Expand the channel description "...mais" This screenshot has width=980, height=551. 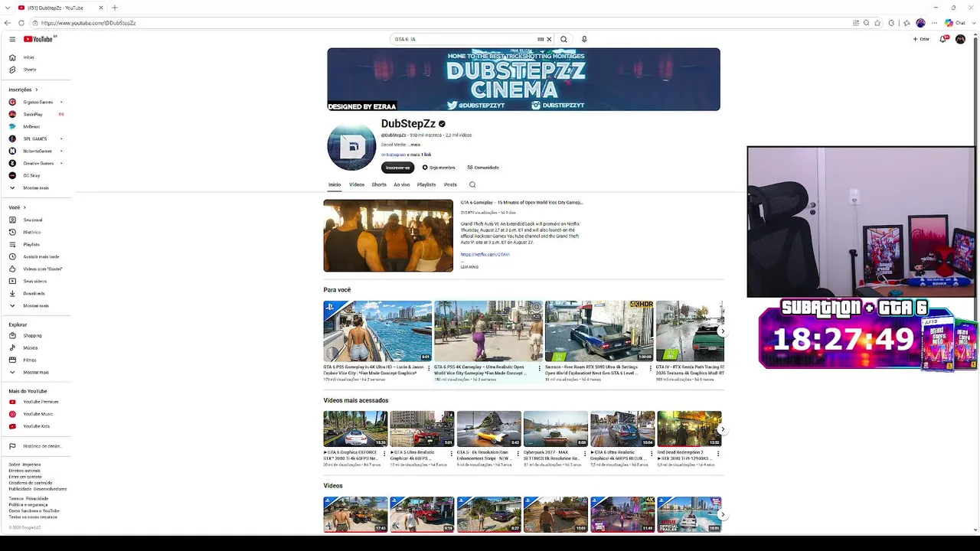[x=415, y=145]
